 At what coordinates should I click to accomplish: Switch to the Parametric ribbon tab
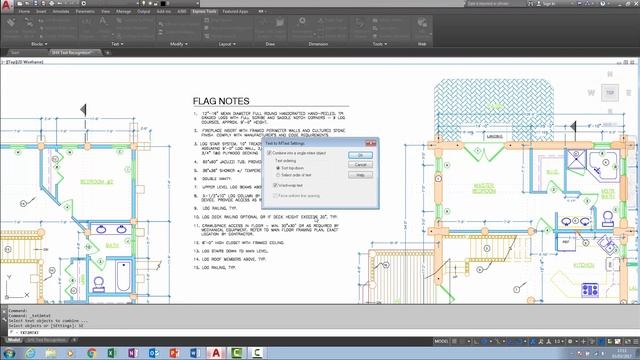85,11
